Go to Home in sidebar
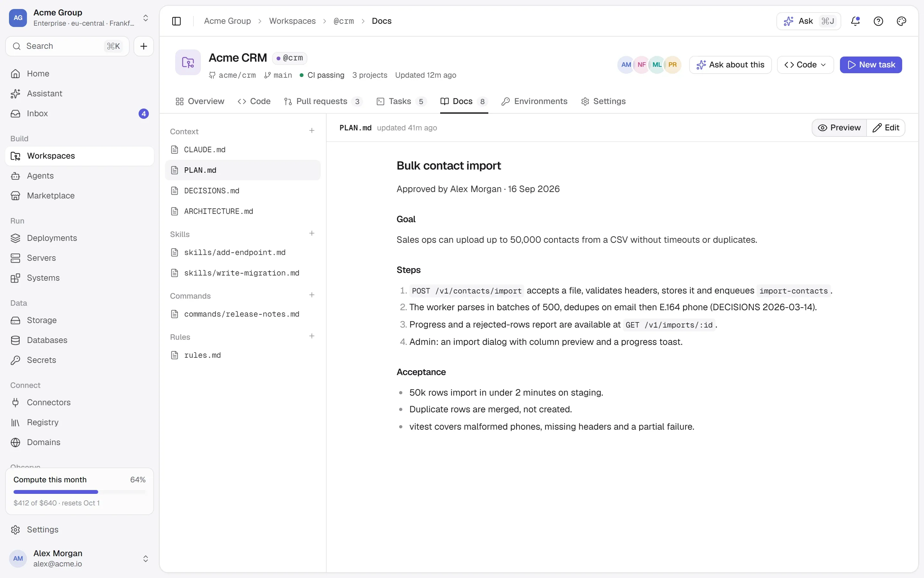Screen dimensions: 924x578 (80, 74)
